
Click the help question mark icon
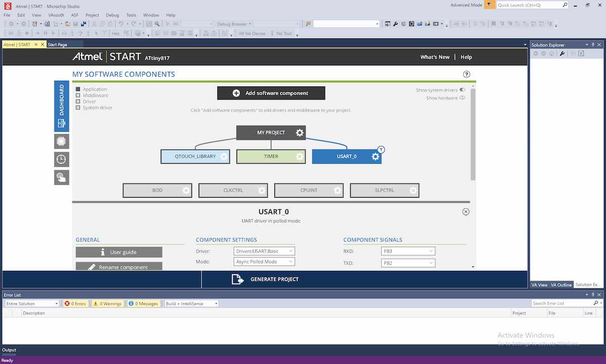467,74
